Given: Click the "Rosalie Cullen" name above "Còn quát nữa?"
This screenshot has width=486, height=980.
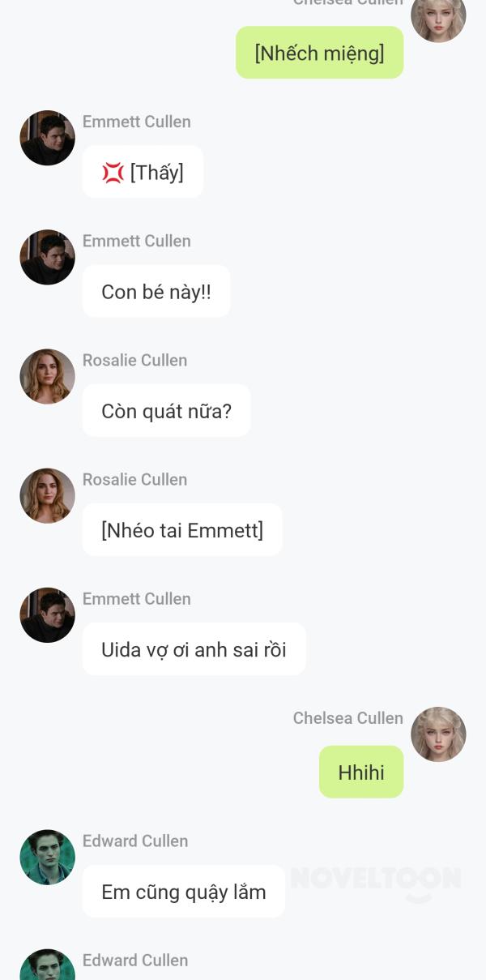Looking at the screenshot, I should tap(134, 360).
